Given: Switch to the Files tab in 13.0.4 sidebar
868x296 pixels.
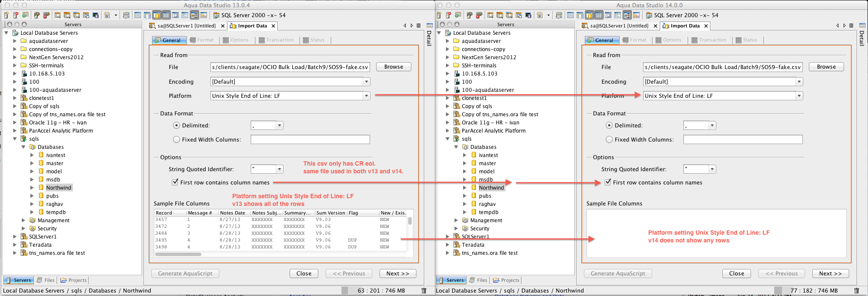Looking at the screenshot, I should pyautogui.click(x=46, y=280).
